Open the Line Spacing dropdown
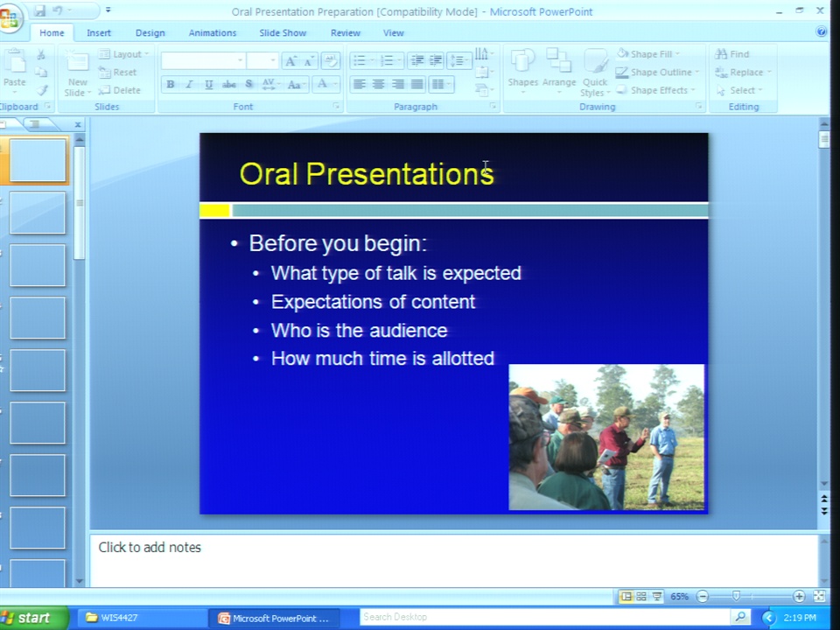The height and width of the screenshot is (630, 840). tap(458, 60)
